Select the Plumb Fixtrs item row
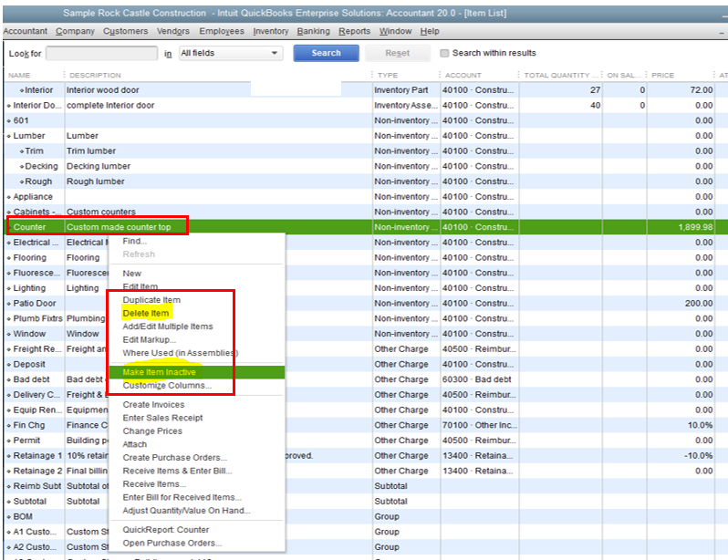Viewport: 728px width, 560px height. [x=366, y=318]
